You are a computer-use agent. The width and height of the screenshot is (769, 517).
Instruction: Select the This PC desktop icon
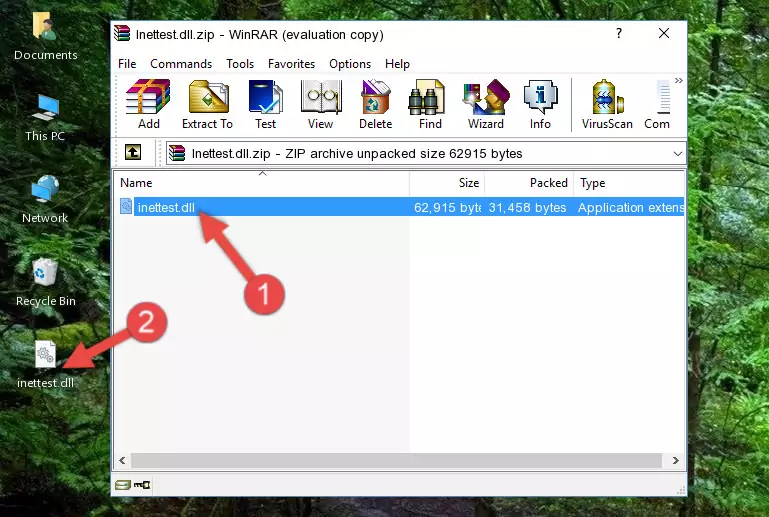[x=45, y=118]
